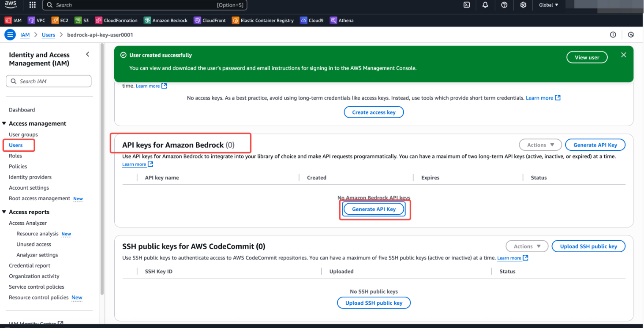Open Learn more link after short term credentials

pos(543,98)
